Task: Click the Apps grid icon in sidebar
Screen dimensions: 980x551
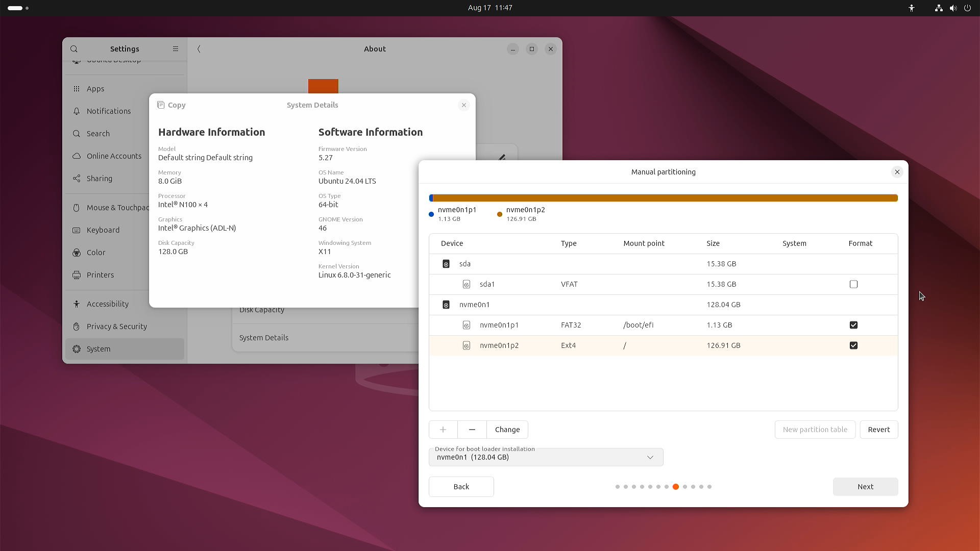Action: point(77,89)
